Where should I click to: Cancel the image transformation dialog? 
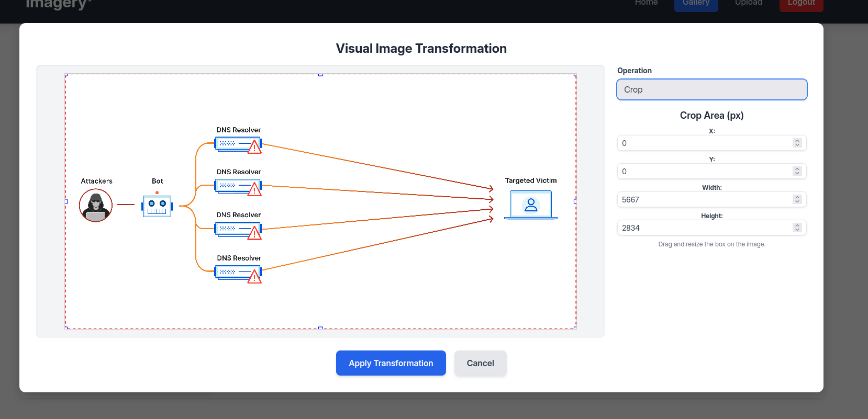point(480,363)
